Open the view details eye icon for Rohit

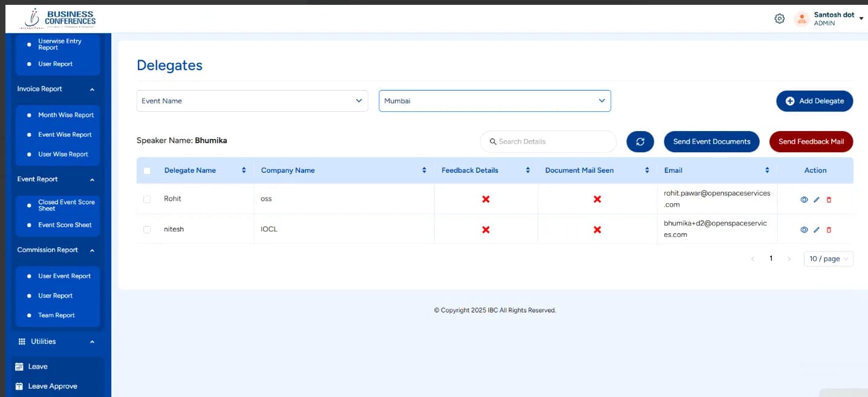804,199
